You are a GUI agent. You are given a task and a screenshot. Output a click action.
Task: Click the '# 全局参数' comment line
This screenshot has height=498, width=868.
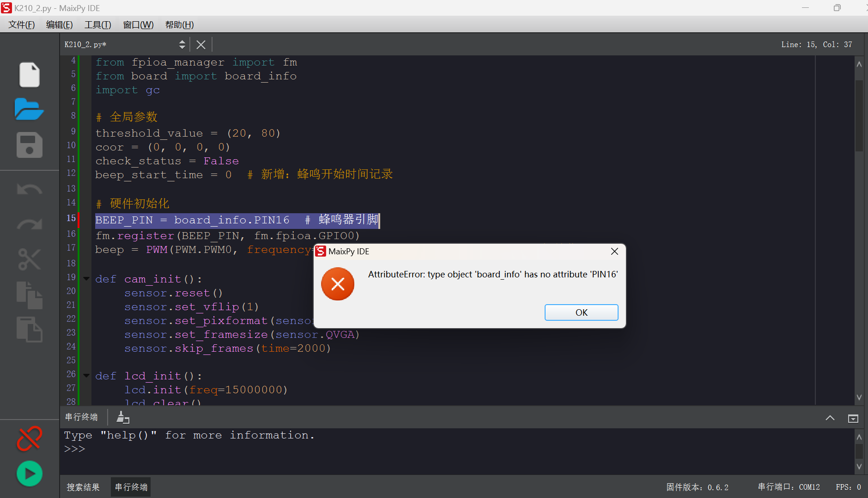click(x=127, y=117)
